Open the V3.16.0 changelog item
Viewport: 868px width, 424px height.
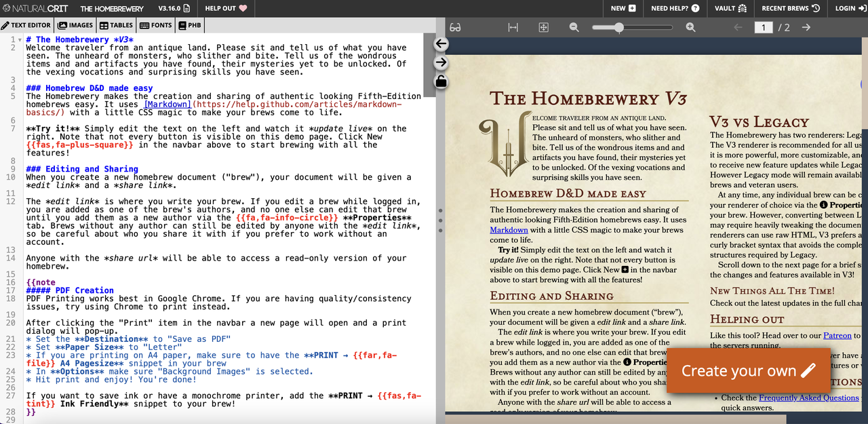pos(174,8)
